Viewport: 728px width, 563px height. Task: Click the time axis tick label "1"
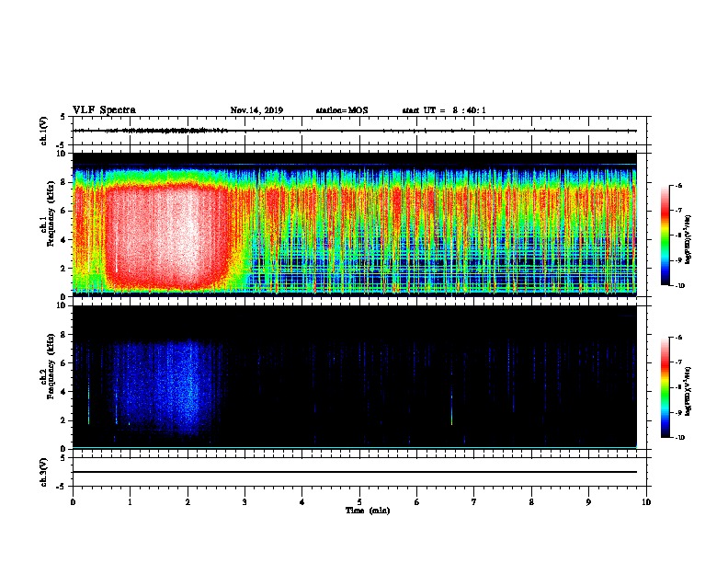(130, 502)
